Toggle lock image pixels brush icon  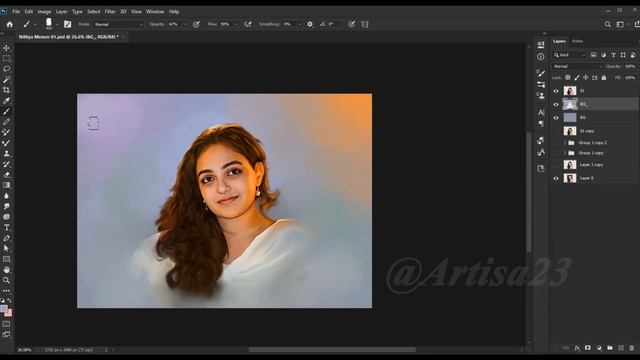(577, 78)
